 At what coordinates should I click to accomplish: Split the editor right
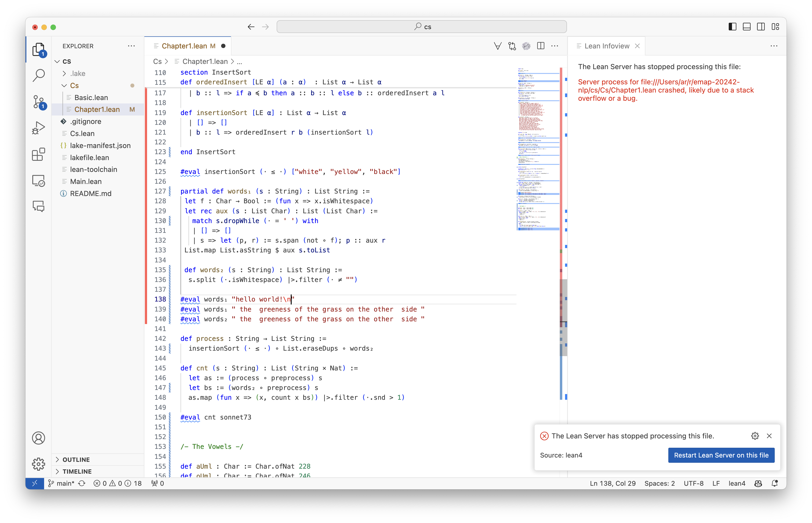[541, 46]
